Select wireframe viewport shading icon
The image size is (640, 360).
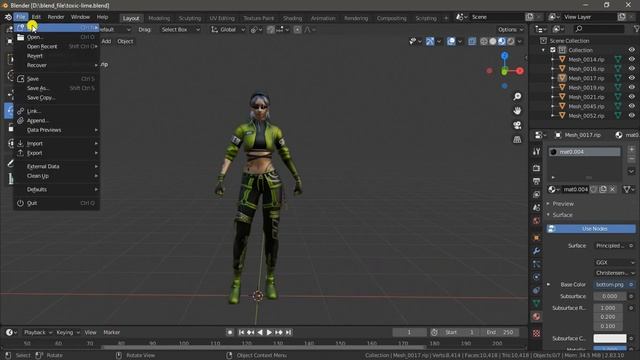click(x=484, y=41)
